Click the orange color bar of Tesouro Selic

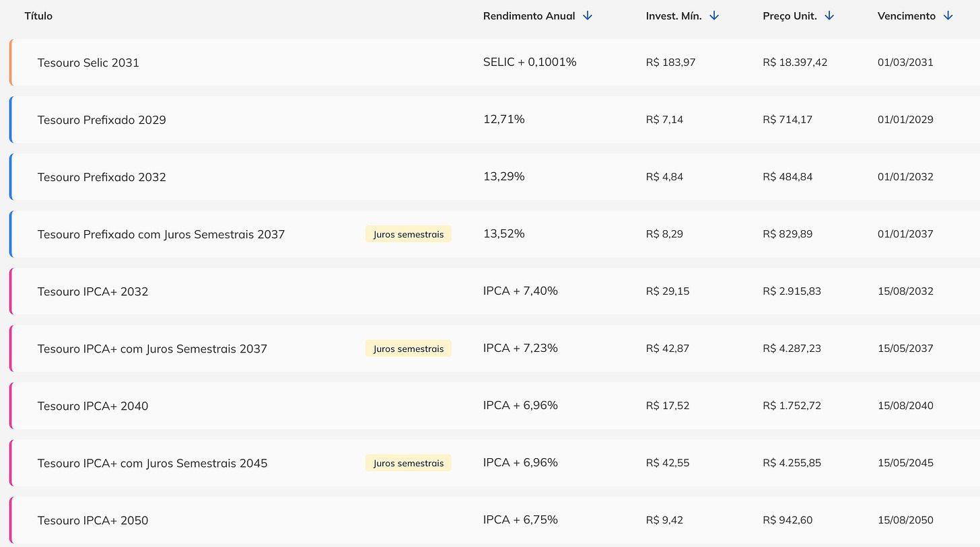point(11,63)
